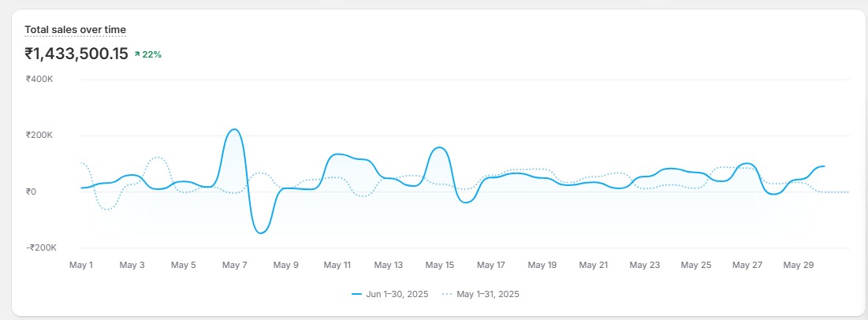Select the May 1 x-axis label
The width and height of the screenshot is (868, 320).
pos(80,266)
